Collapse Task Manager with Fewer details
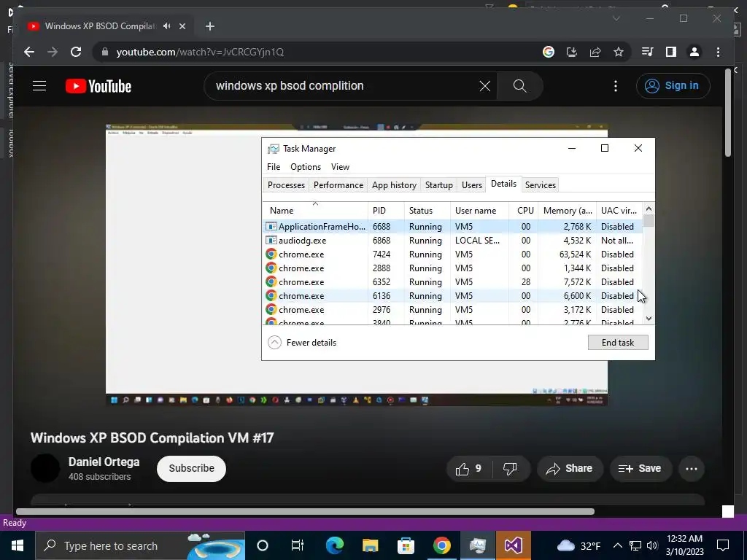Screen dimensions: 747x560 click(302, 343)
